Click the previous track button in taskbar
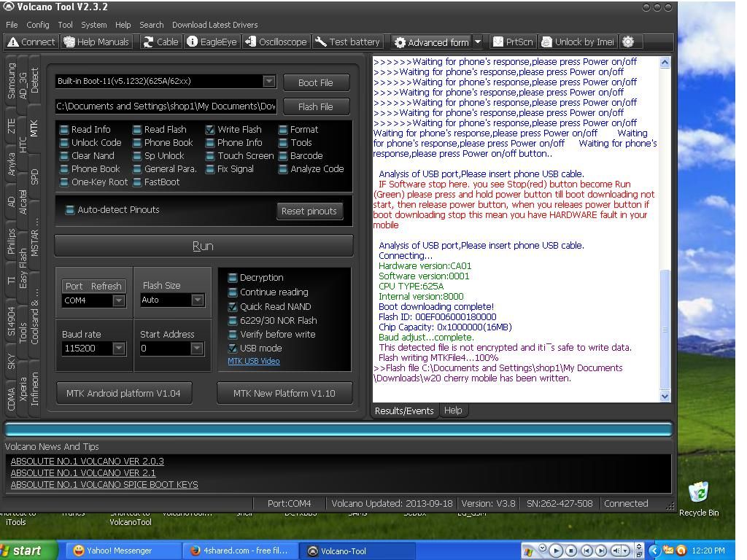Viewport: 747px width, 560px height. pyautogui.click(x=587, y=551)
